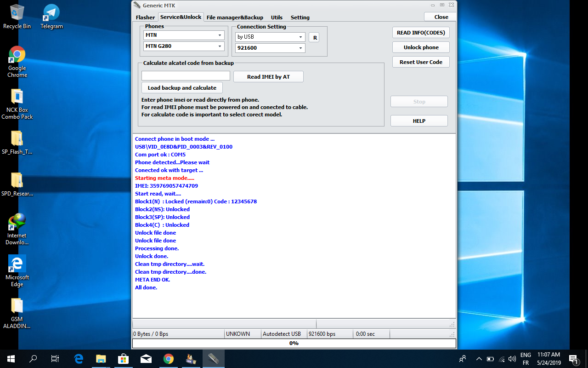Open the SPD_Resear folder on desktop
588x368 pixels.
click(x=17, y=181)
